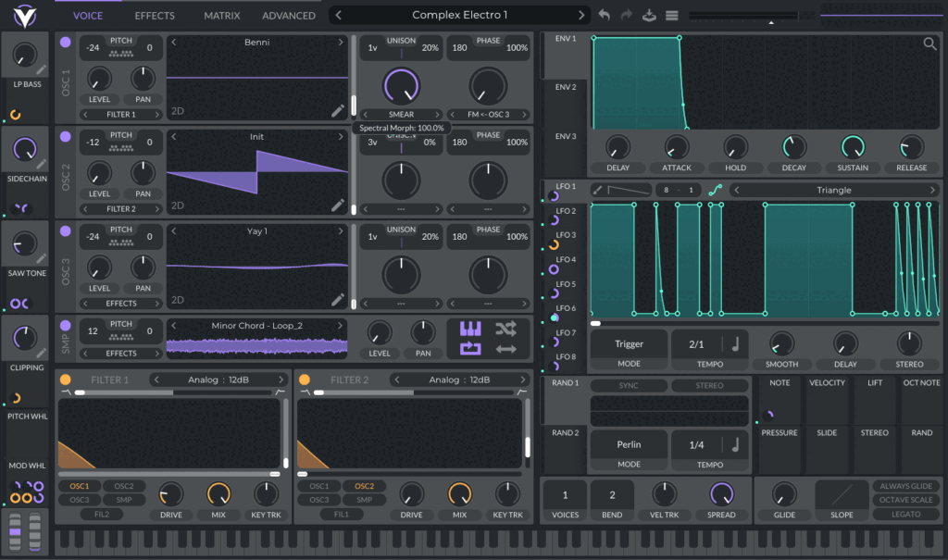Enable OSC3 input on Filter 1
This screenshot has height=560, width=948.
coord(81,499)
